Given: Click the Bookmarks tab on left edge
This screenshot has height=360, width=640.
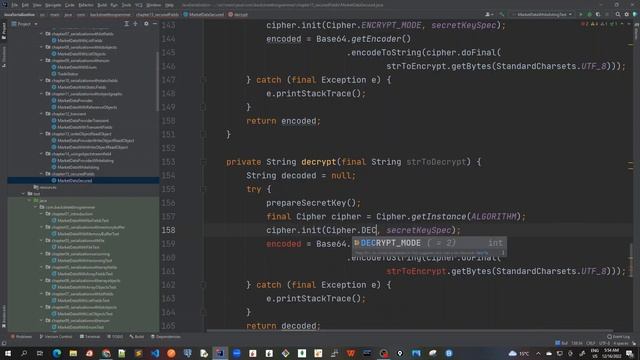Looking at the screenshot, I should click(x=4, y=316).
